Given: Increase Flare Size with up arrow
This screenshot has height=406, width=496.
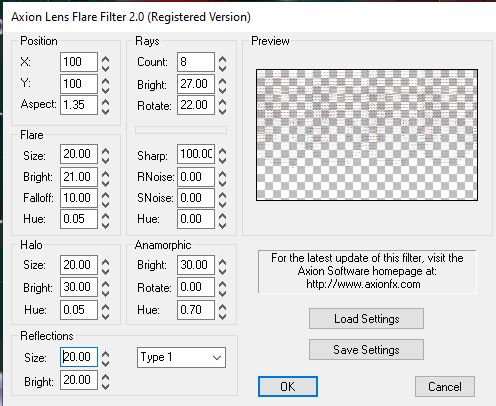Looking at the screenshot, I should [106, 151].
